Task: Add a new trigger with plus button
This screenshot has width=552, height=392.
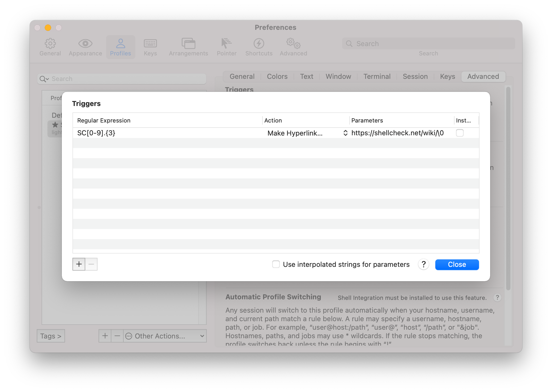Action: pyautogui.click(x=79, y=264)
